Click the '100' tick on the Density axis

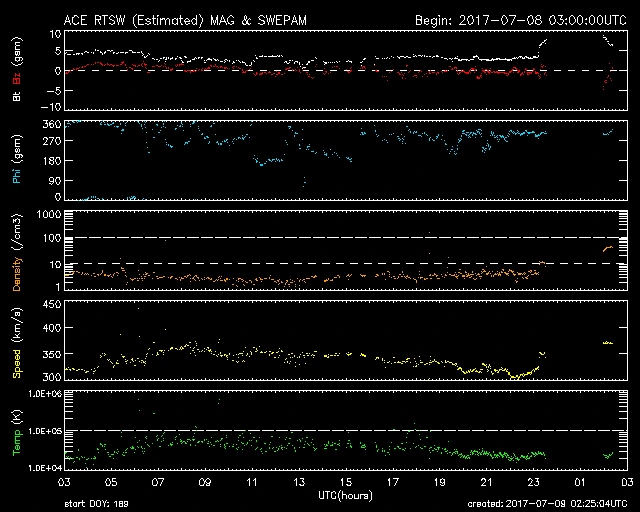point(52,238)
